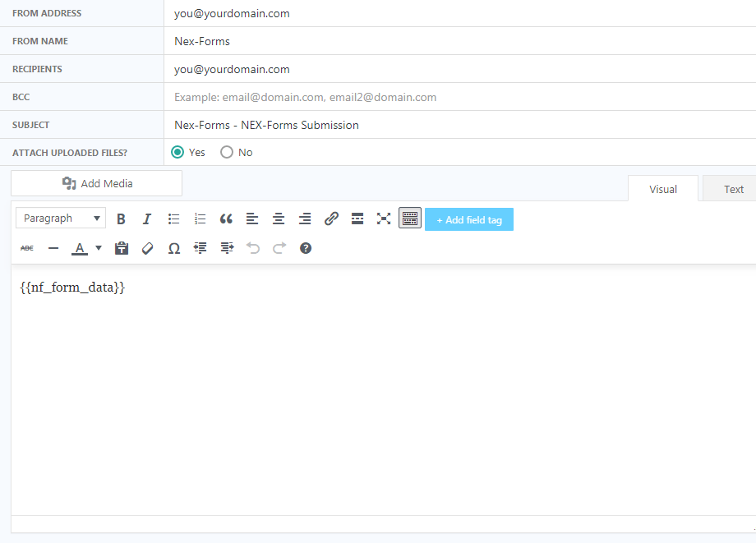Image resolution: width=756 pixels, height=543 pixels.
Task: Decrease paragraph indent
Action: pos(200,248)
